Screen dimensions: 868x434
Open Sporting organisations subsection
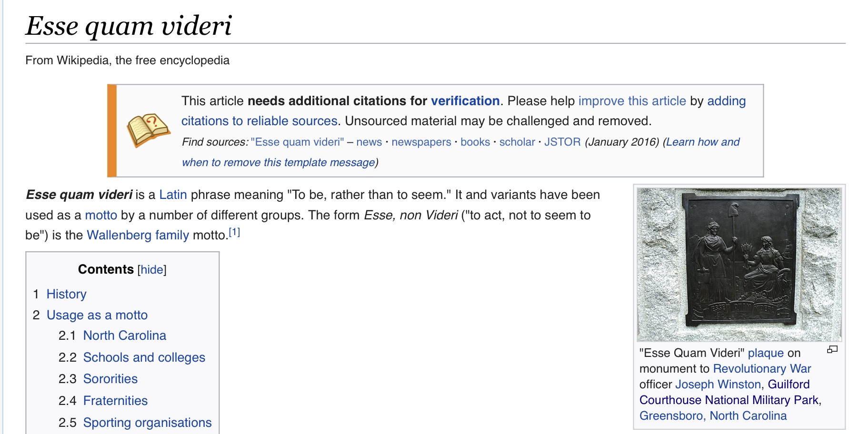(147, 423)
